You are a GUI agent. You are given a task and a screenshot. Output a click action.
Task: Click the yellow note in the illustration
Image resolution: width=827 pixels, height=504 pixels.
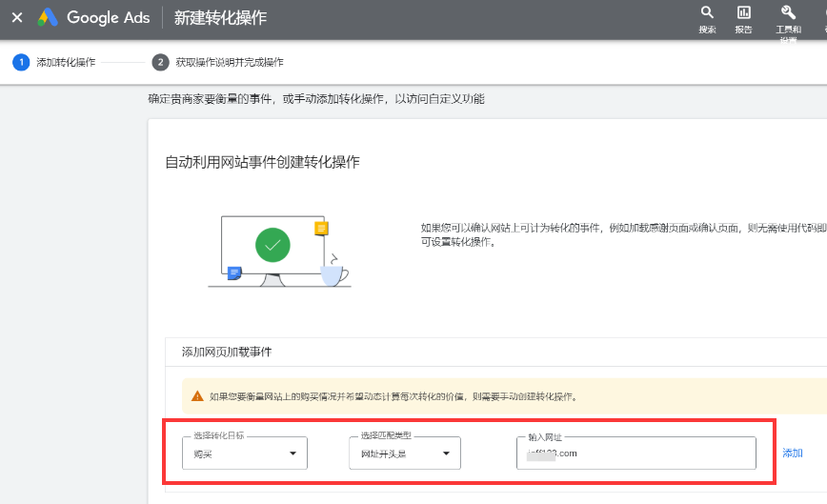click(322, 229)
